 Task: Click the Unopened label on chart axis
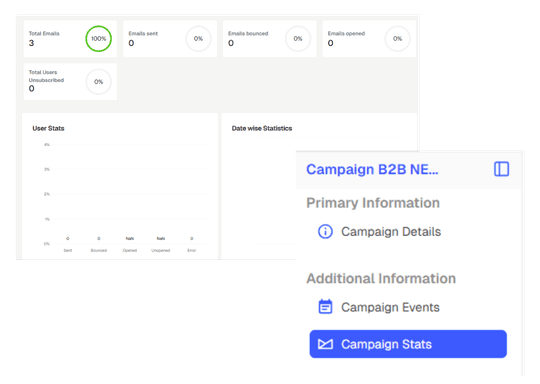(161, 250)
